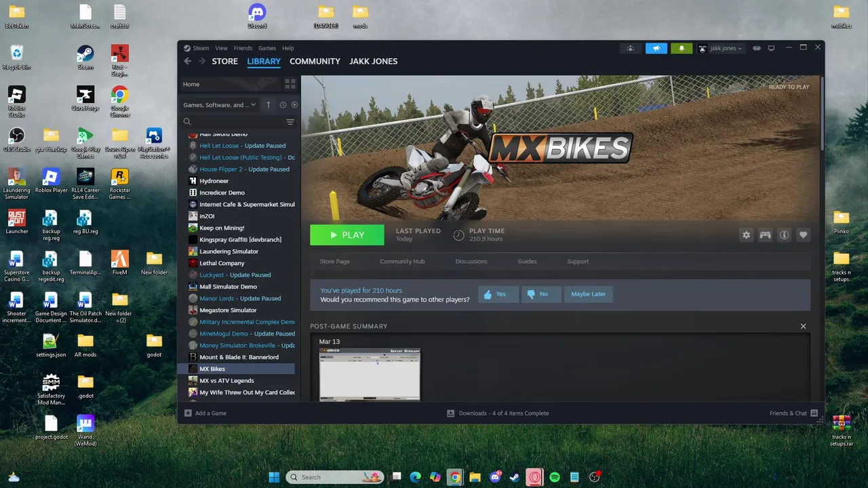
Task: Open the friends activity icon in Steam header
Action: tap(631, 48)
